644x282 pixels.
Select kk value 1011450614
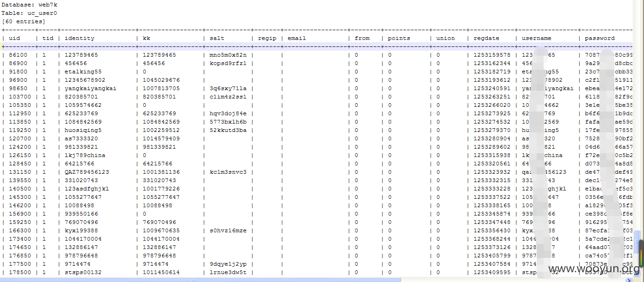click(161, 272)
